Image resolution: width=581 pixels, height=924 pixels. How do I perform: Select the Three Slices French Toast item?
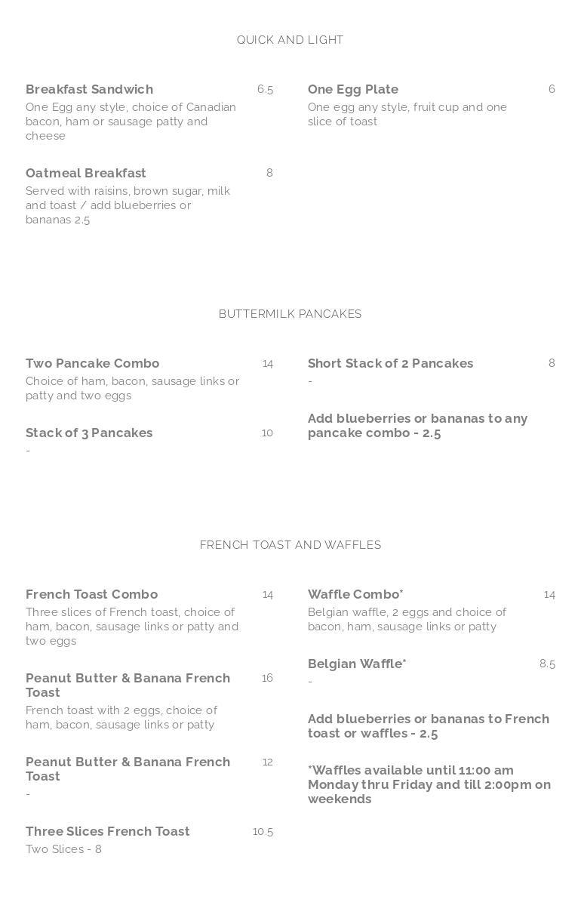pos(107,831)
